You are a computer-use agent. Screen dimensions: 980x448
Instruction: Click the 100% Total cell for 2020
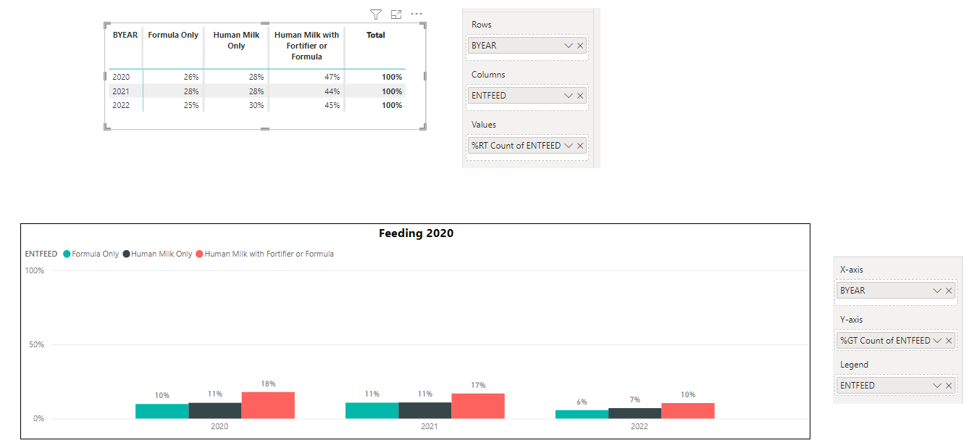point(392,77)
